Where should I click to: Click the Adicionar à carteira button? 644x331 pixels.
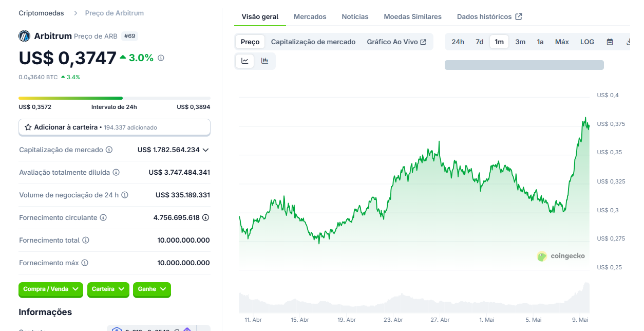coord(115,127)
